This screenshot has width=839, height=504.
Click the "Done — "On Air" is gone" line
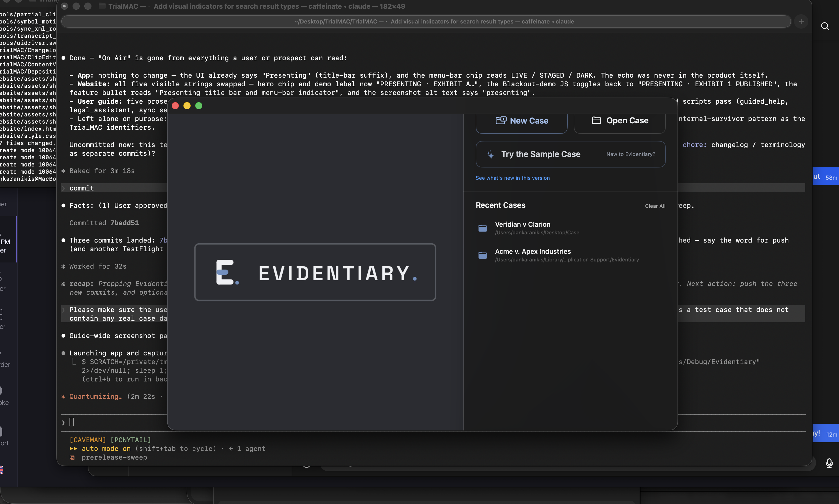pyautogui.click(x=208, y=58)
